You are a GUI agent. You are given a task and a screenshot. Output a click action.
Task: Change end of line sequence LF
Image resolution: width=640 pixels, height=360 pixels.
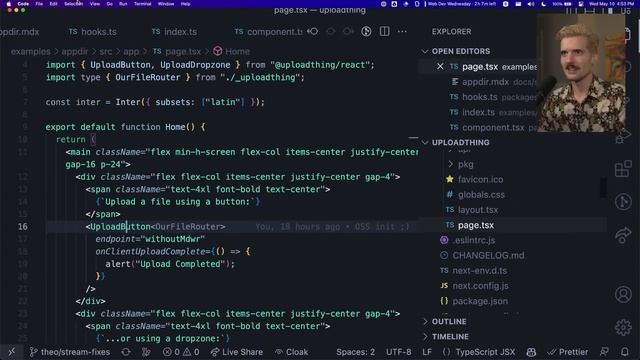427,352
